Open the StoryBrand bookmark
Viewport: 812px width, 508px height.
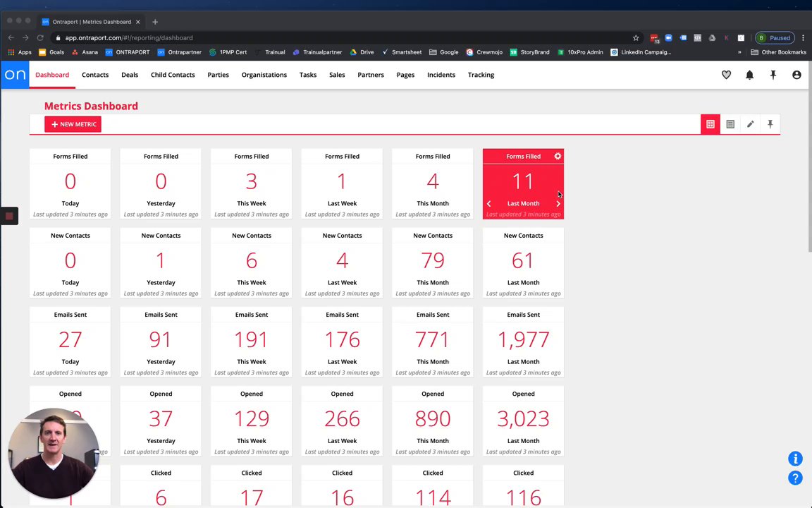(x=529, y=52)
